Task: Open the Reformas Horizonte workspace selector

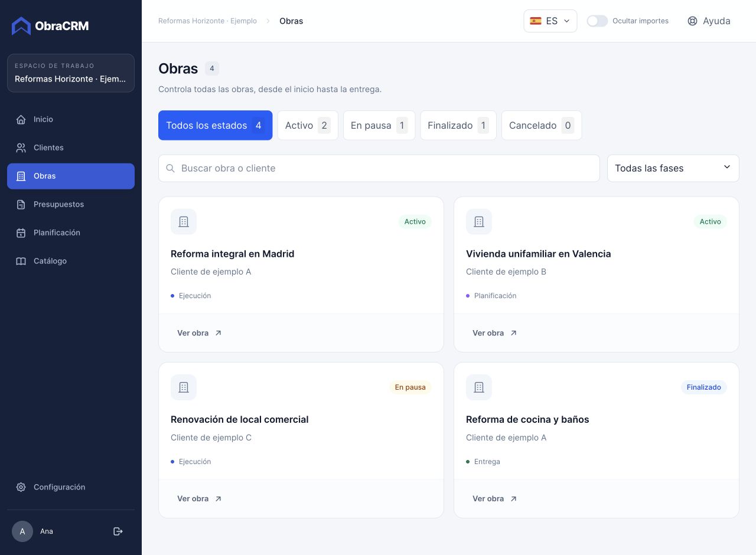Action: click(71, 73)
